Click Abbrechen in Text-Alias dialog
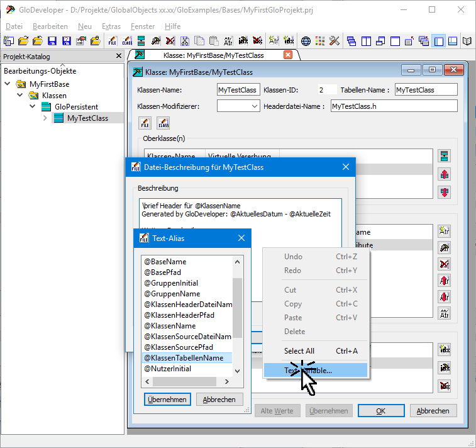 click(x=219, y=400)
